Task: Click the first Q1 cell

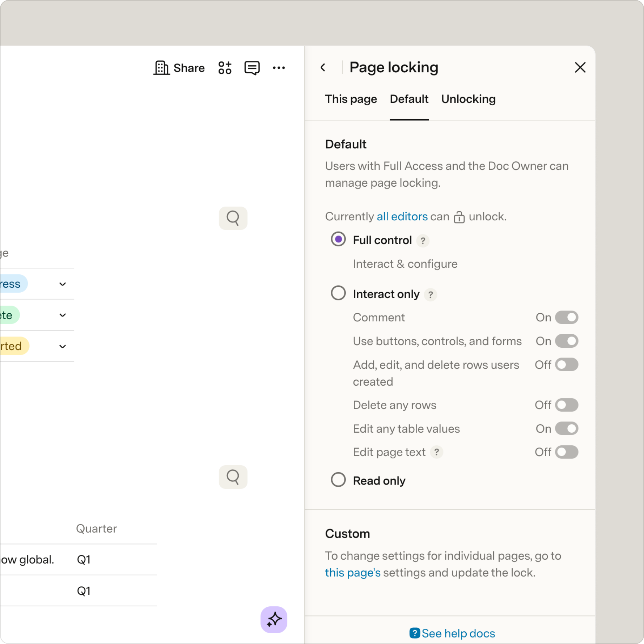Action: 84,560
